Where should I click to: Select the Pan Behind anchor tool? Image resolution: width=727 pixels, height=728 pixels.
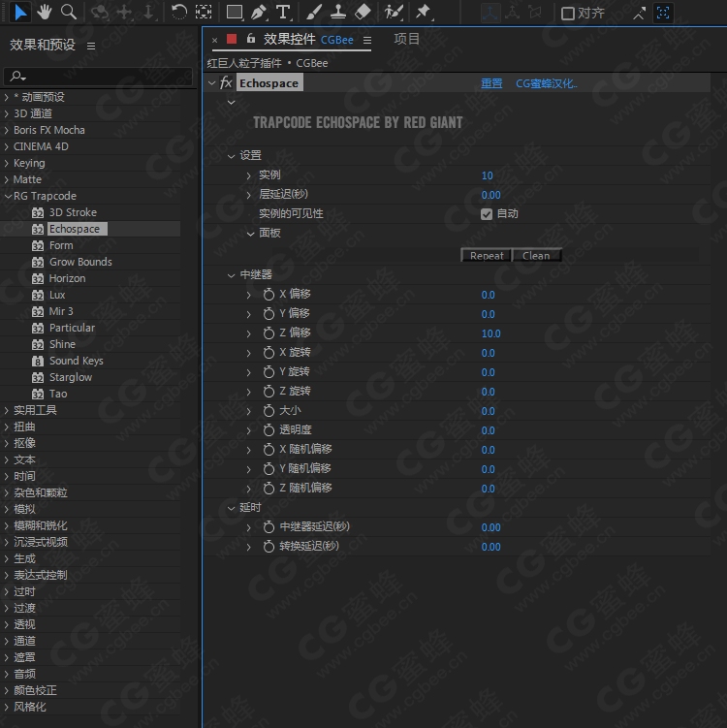[x=203, y=12]
